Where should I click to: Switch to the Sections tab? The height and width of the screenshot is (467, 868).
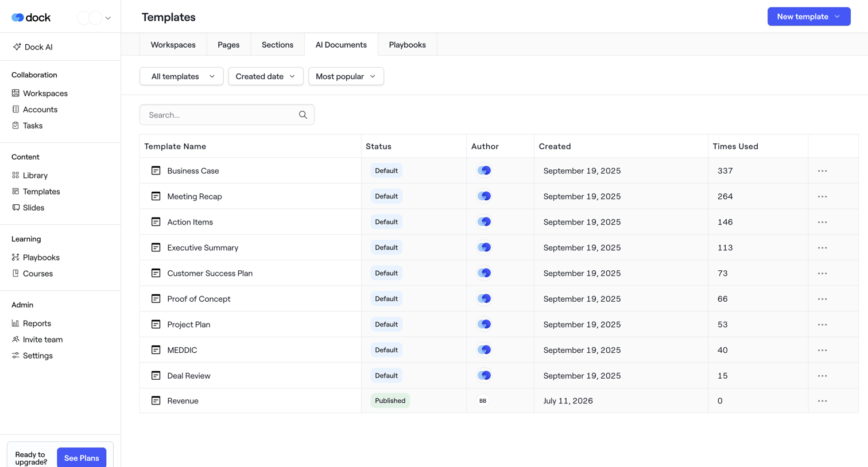click(x=277, y=45)
